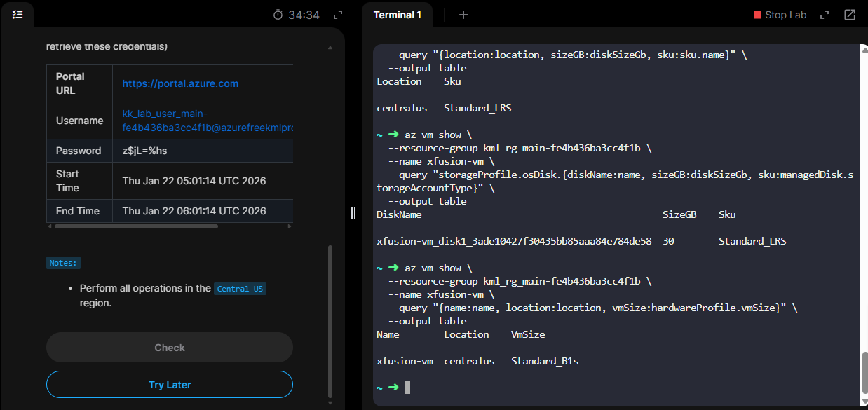Screen dimensions: 868x410
Task: Open the portal.azure.com link
Action: pyautogui.click(x=180, y=83)
